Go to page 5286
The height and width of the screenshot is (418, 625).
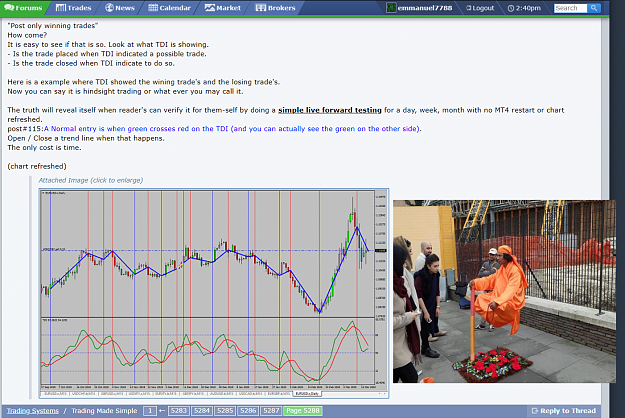pyautogui.click(x=248, y=411)
